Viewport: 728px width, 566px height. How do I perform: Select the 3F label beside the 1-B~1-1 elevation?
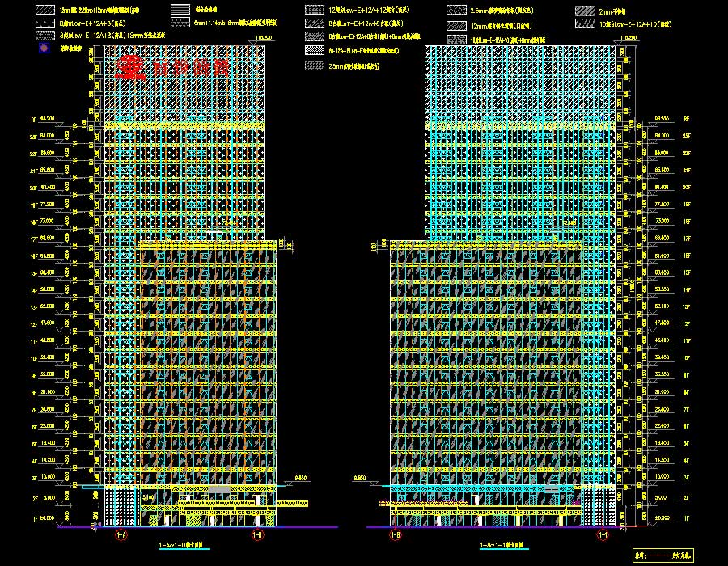pyautogui.click(x=686, y=477)
